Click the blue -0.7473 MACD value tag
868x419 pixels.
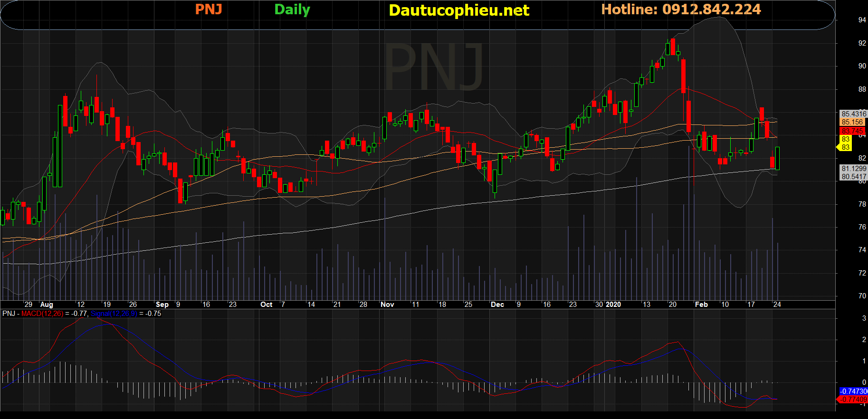(x=853, y=391)
